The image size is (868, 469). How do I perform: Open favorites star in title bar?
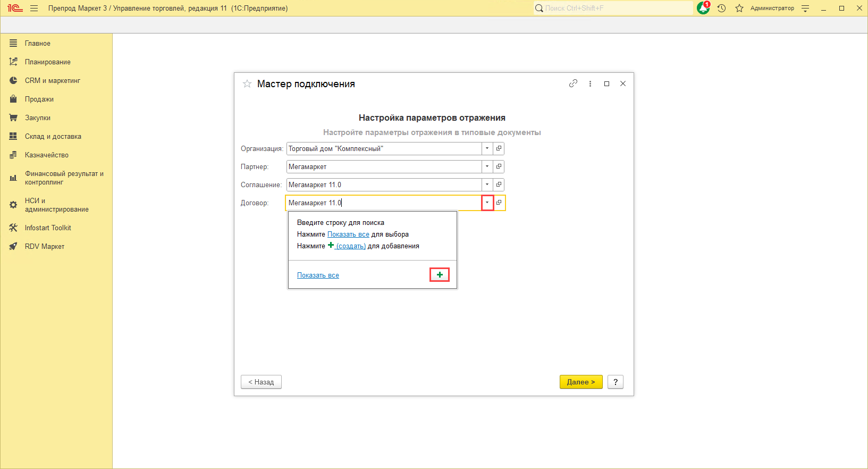click(739, 8)
